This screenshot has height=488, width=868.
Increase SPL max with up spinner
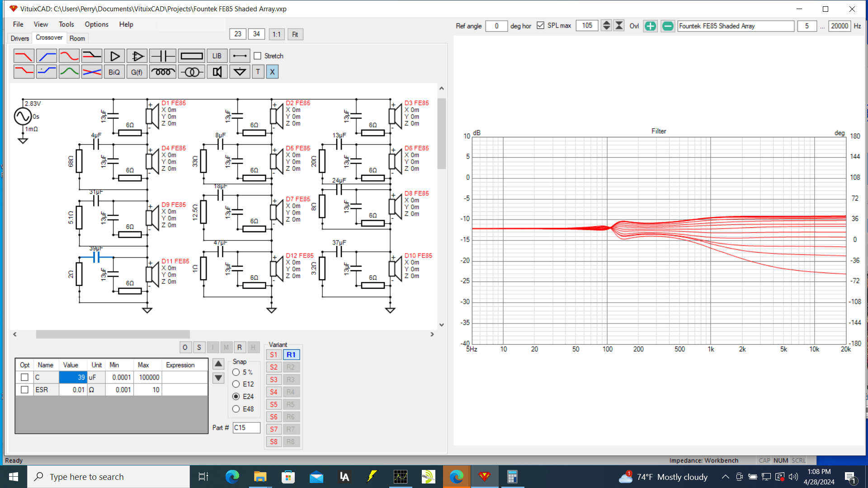607,23
